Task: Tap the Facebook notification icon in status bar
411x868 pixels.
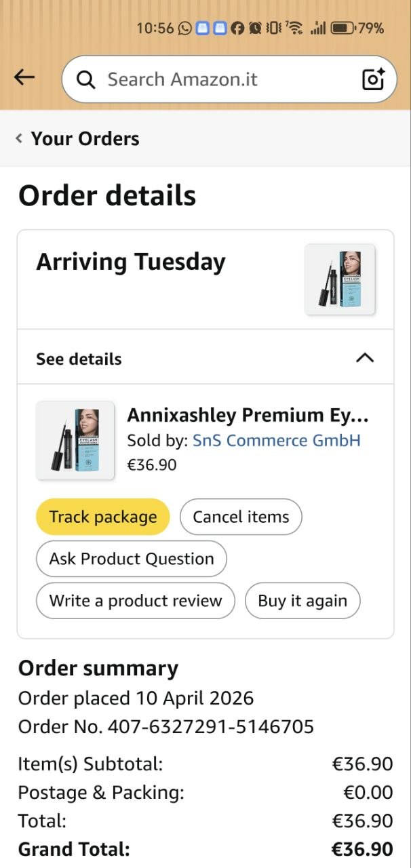Action: tap(237, 28)
